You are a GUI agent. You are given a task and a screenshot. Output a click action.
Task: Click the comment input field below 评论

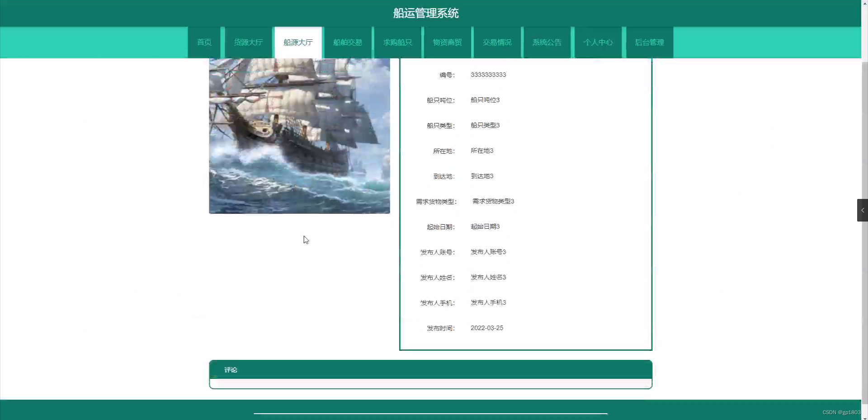429,384
